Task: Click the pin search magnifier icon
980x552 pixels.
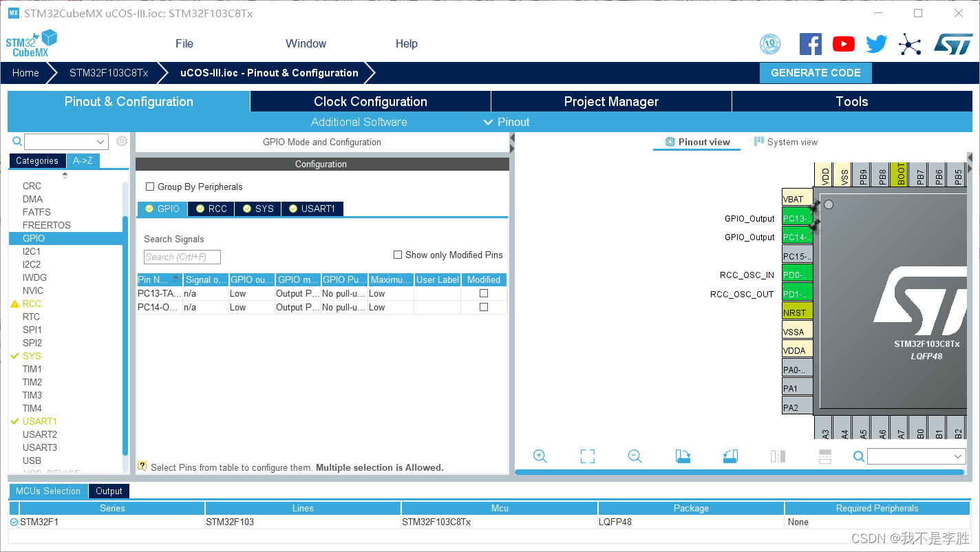Action: pyautogui.click(x=859, y=456)
